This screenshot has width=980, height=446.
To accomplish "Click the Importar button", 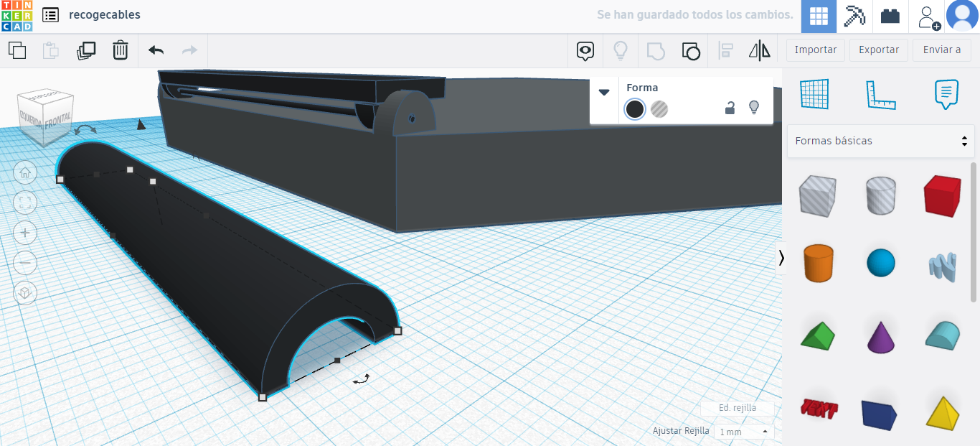I will 816,50.
